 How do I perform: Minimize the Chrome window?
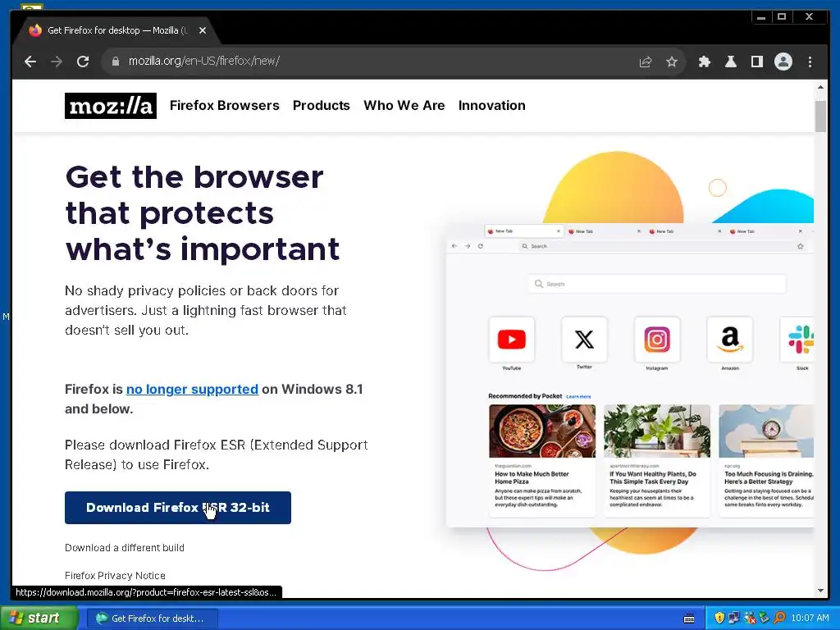click(x=760, y=17)
